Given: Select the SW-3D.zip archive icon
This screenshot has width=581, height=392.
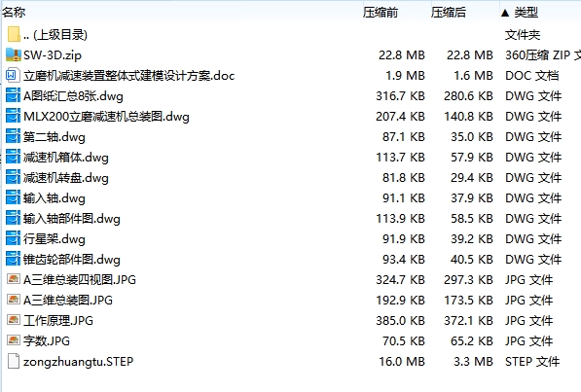Looking at the screenshot, I should coord(14,54).
